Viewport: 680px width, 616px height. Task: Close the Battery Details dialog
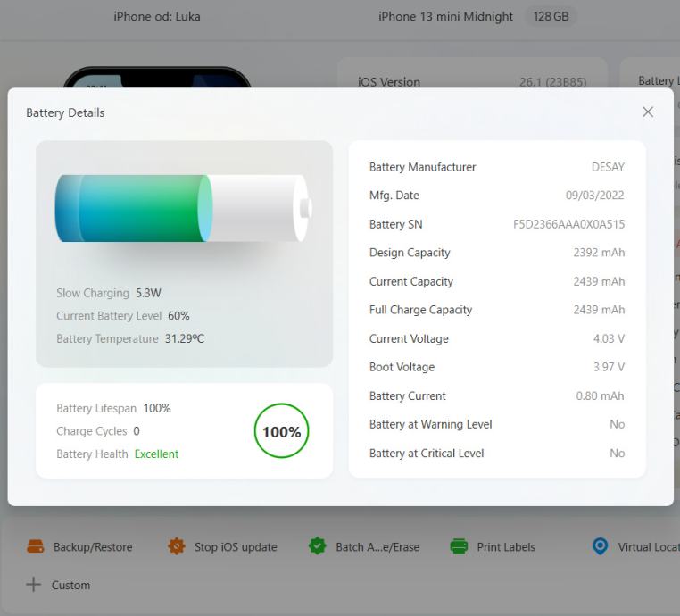click(x=648, y=112)
